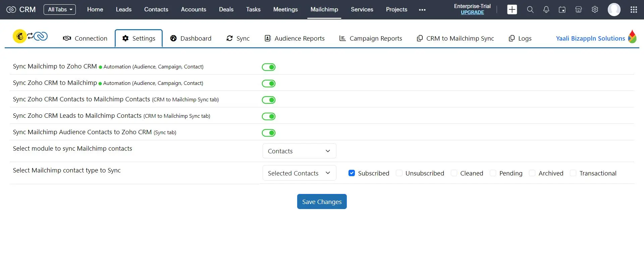
Task: Open the Logs tab
Action: pos(520,38)
